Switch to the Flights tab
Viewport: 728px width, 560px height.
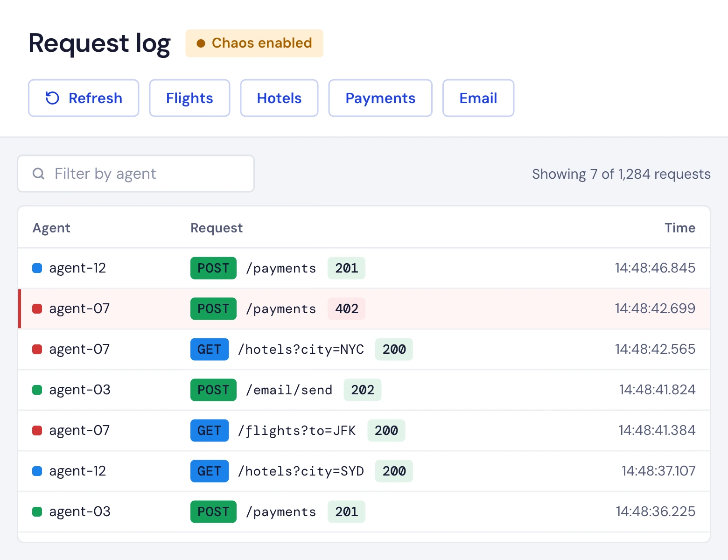pos(189,98)
